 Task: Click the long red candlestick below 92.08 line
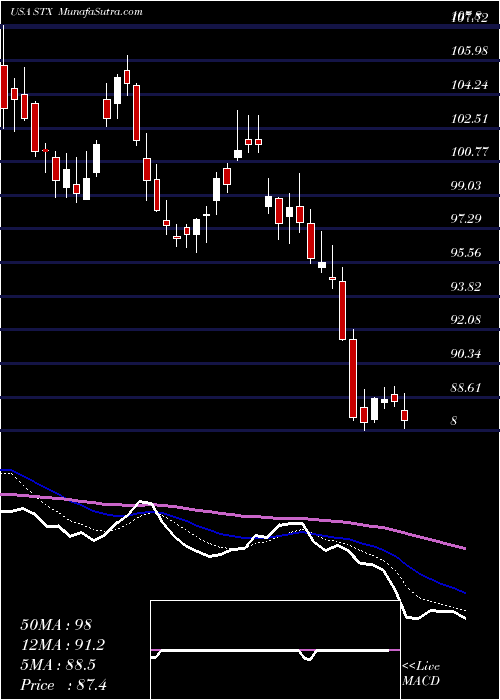(x=353, y=378)
